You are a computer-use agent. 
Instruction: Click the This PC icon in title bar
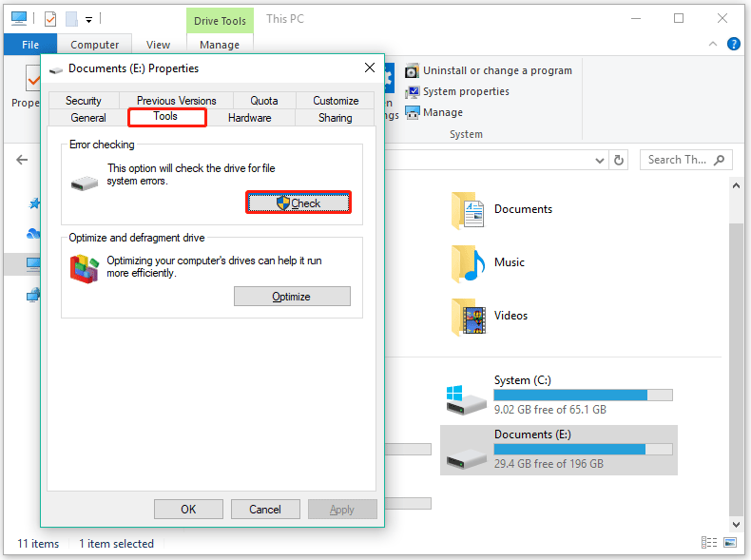[19, 18]
